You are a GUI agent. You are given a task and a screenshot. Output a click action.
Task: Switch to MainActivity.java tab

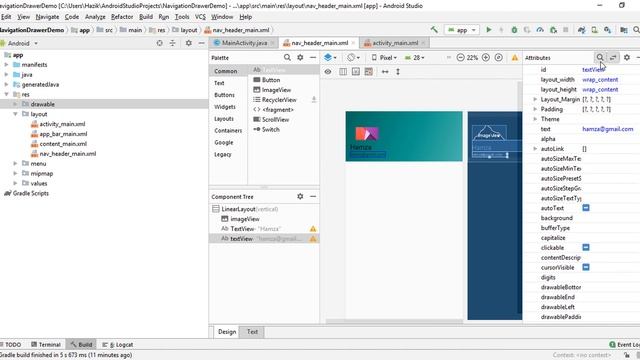[x=244, y=43]
